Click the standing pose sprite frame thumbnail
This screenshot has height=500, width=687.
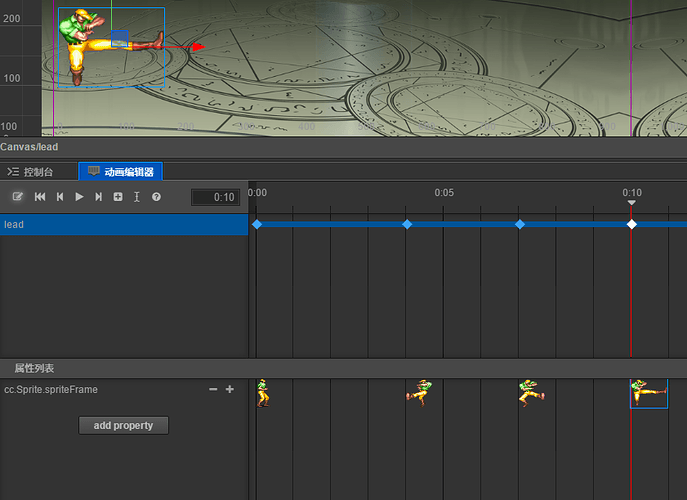pyautogui.click(x=263, y=393)
